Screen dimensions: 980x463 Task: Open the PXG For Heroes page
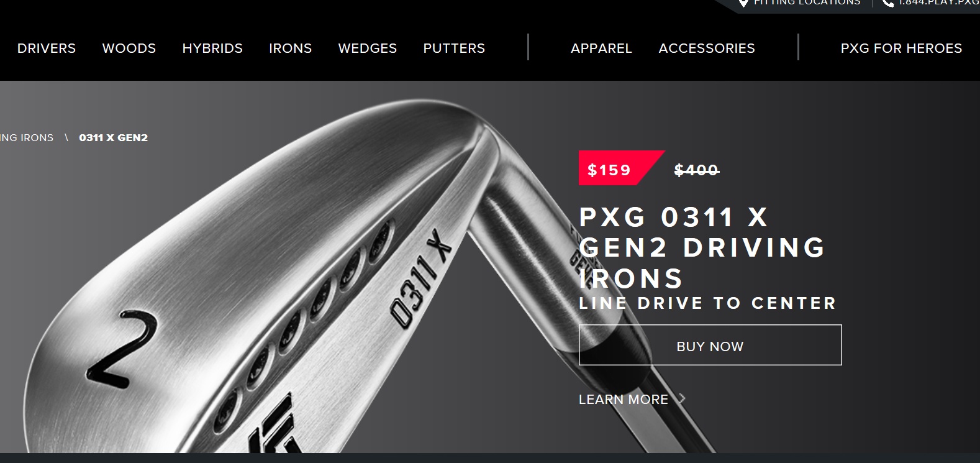coord(901,48)
